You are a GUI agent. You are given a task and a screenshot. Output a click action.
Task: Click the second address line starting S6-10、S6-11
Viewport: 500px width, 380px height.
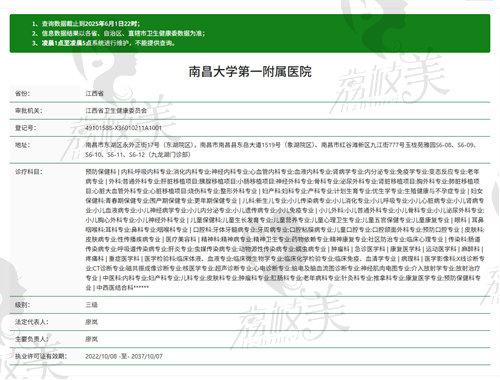138,155
